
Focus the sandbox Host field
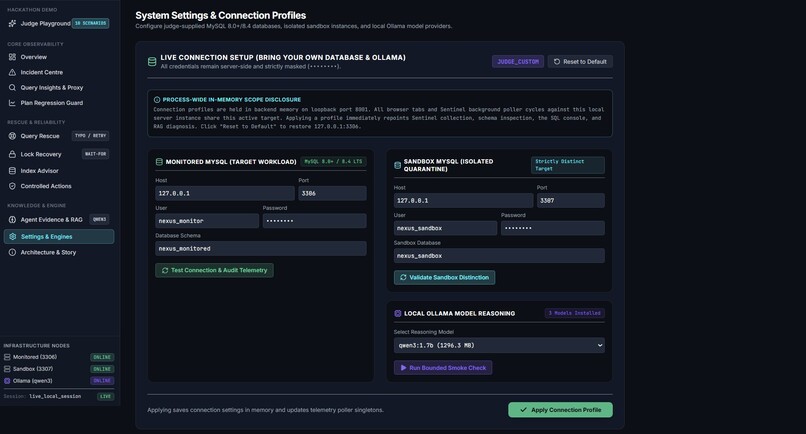point(463,201)
